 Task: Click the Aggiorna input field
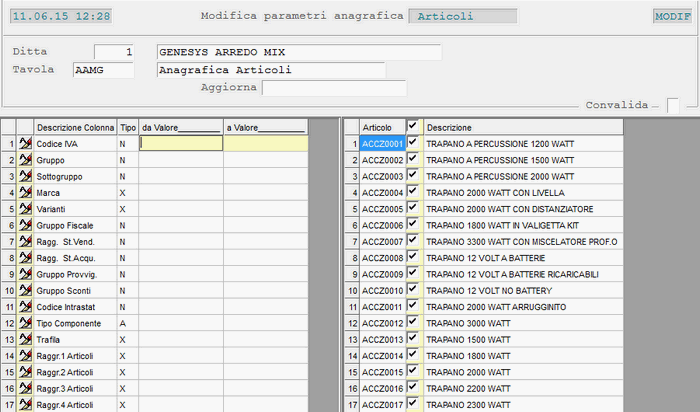333,88
